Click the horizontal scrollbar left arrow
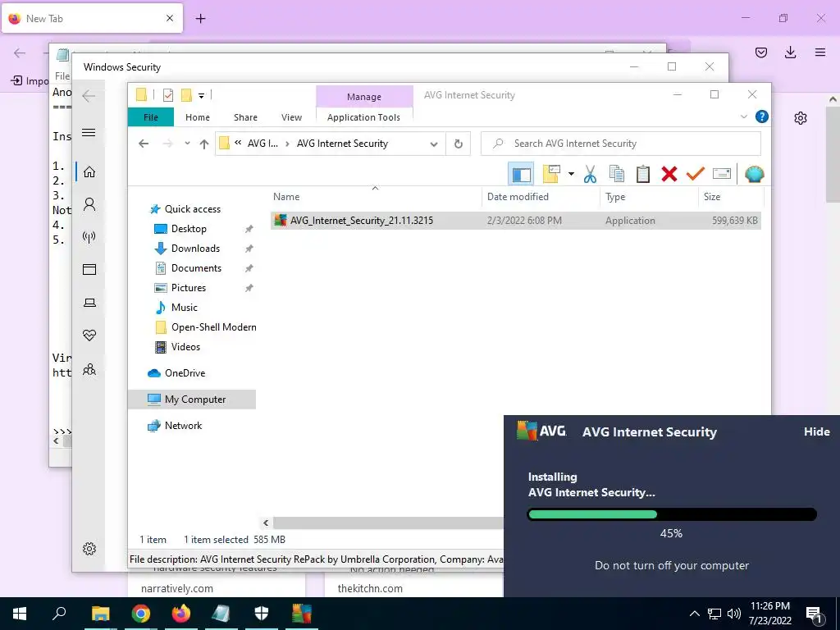Viewport: 840px width, 630px height. coord(266,523)
